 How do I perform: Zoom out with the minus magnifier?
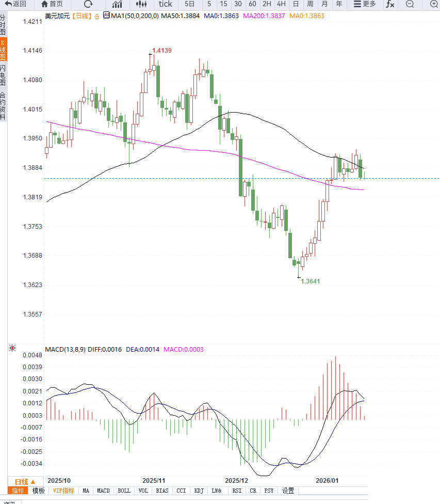click(410, 4)
